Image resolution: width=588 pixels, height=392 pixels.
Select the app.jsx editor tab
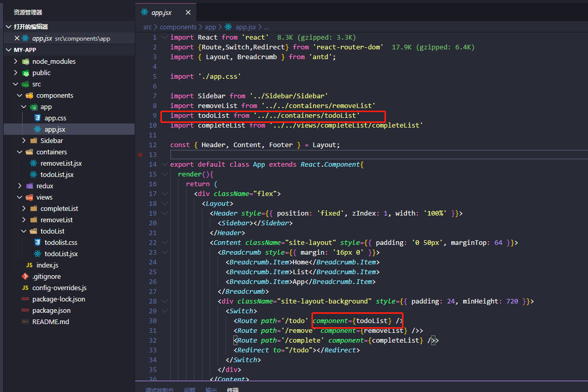pyautogui.click(x=166, y=12)
